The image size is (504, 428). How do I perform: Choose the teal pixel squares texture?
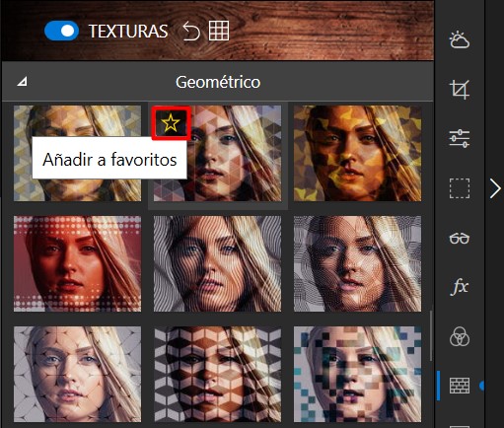coord(357,374)
